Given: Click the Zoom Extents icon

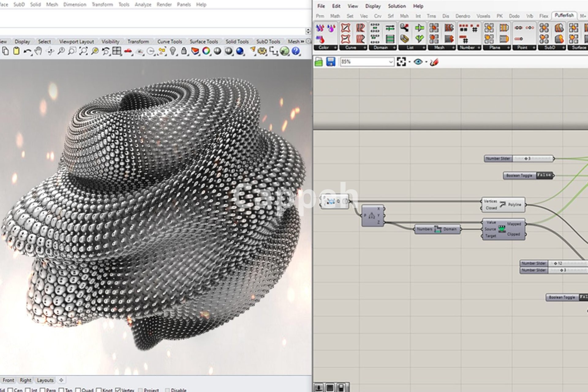Looking at the screenshot, I should tap(83, 51).
